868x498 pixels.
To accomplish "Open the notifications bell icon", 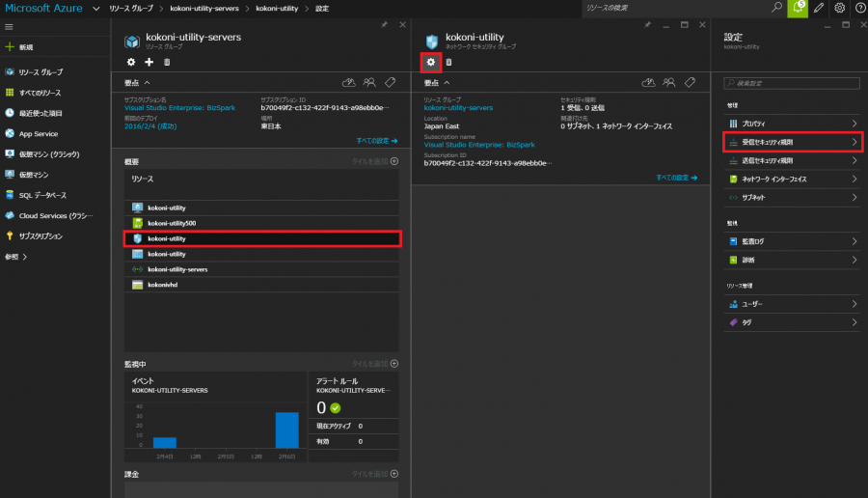I will 799,8.
